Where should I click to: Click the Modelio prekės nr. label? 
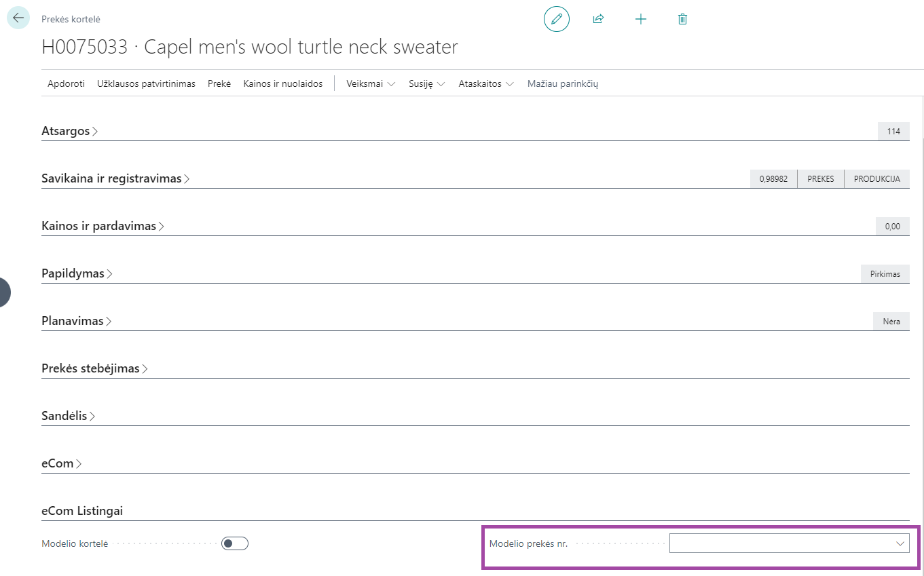tap(528, 543)
